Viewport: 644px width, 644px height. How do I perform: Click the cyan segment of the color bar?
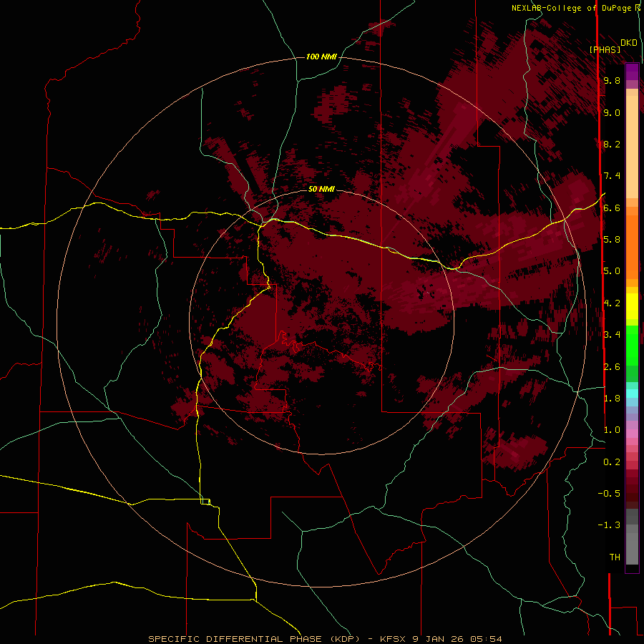(632, 394)
